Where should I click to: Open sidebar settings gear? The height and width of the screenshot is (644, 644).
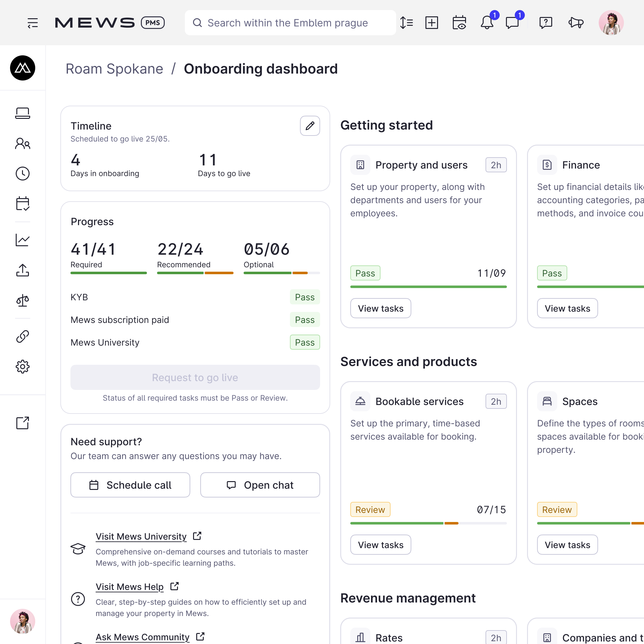pos(22,367)
